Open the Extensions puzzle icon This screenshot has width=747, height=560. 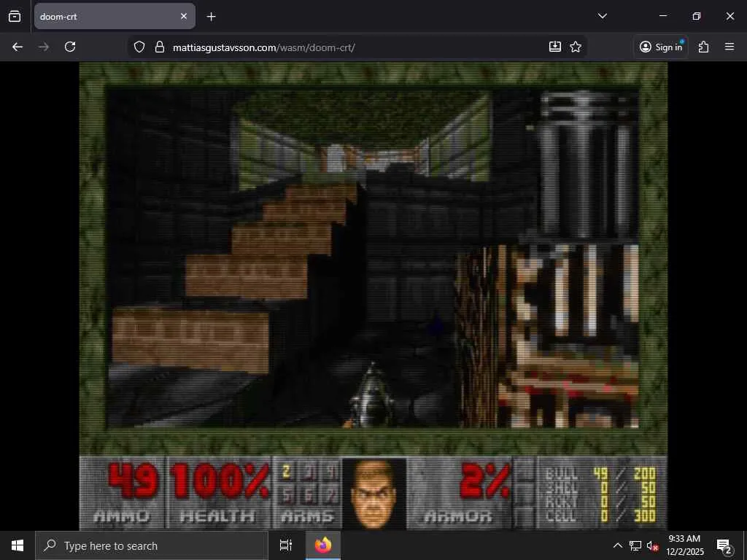coord(703,47)
